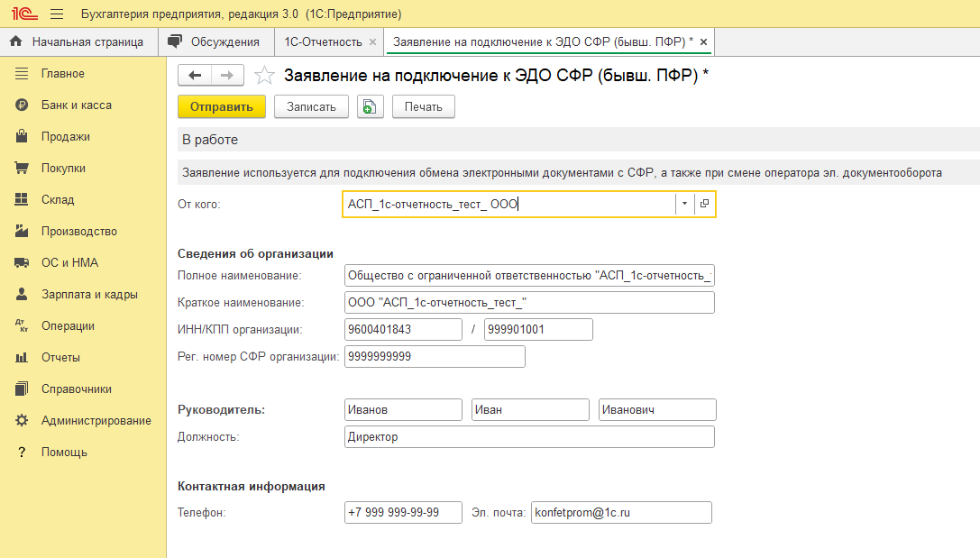Click the Печать button
The width and height of the screenshot is (980, 558).
tap(423, 107)
